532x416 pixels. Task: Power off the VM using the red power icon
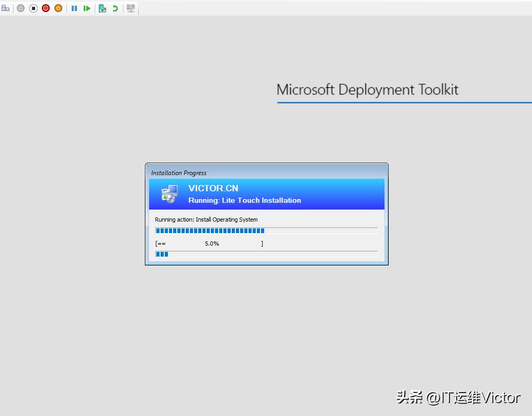point(46,8)
